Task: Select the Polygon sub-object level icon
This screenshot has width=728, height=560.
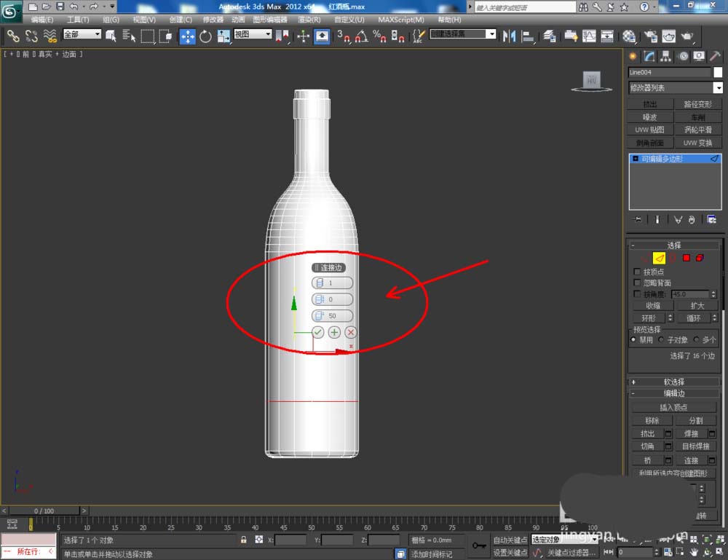Action: [x=687, y=258]
